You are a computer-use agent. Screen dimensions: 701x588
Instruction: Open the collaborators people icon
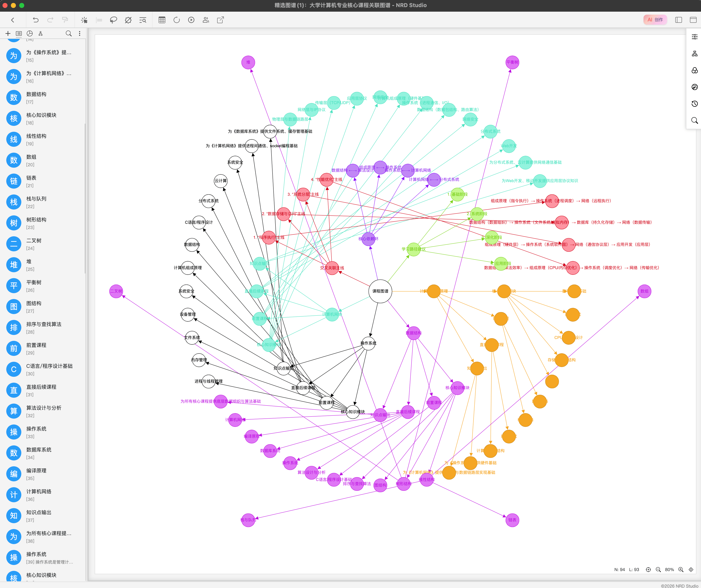point(206,20)
